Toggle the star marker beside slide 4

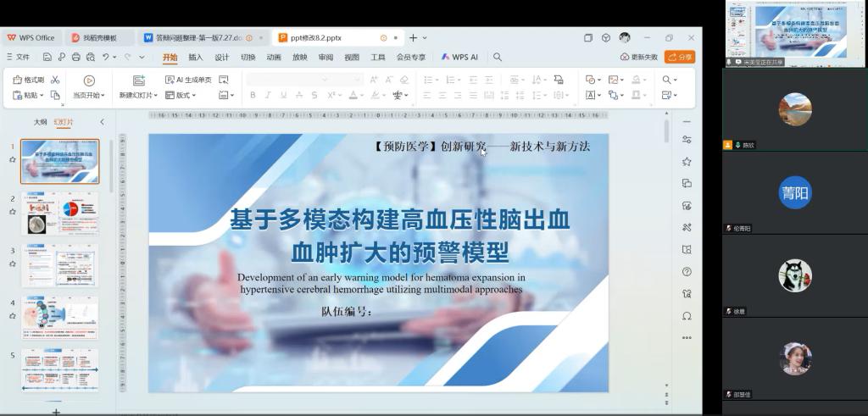pyautogui.click(x=13, y=316)
